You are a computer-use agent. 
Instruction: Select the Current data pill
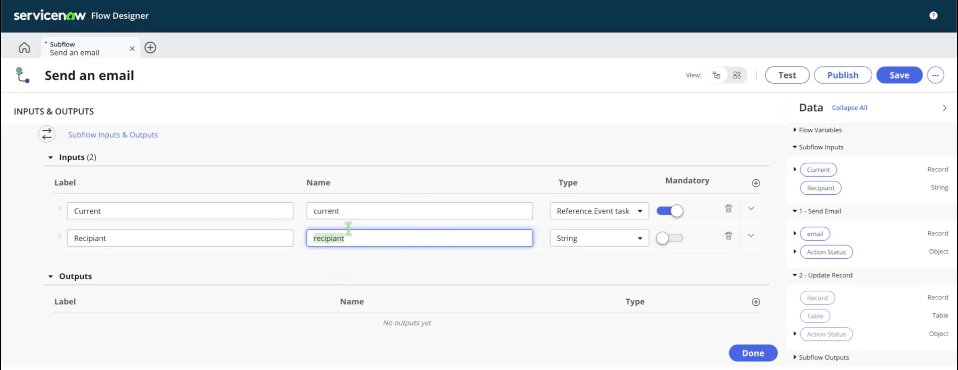point(818,170)
